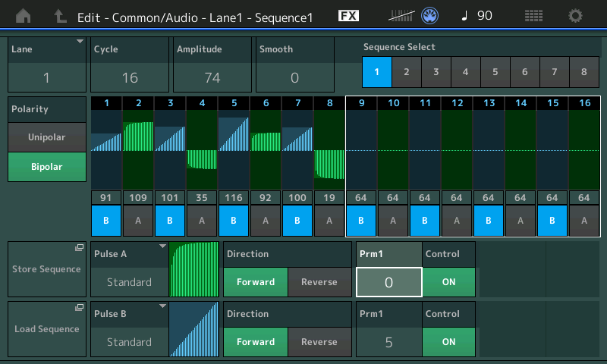Screen dimensions: 607x364
Task: Toggle Pulse A Control ON switch
Action: tap(448, 282)
